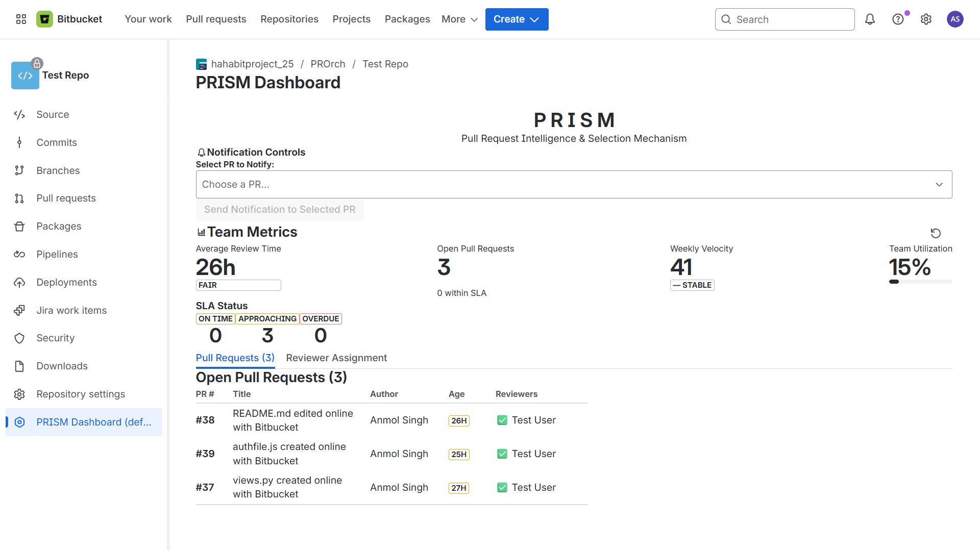Viewport: 980px width, 551px height.
Task: Click the PROrch breadcrumb link
Action: point(328,64)
